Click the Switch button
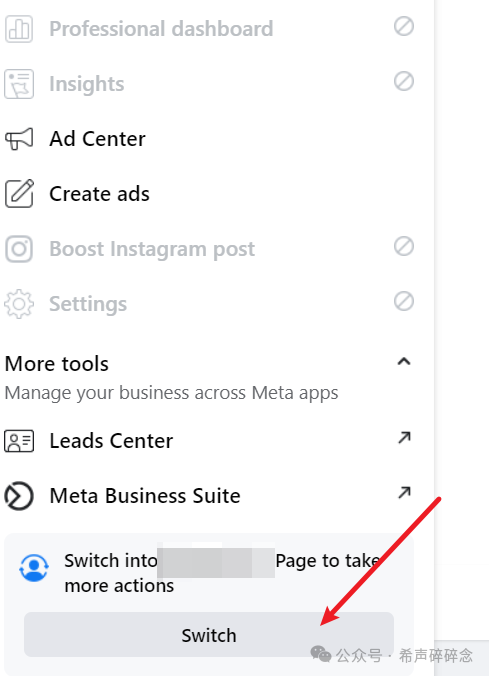 pyautogui.click(x=209, y=635)
